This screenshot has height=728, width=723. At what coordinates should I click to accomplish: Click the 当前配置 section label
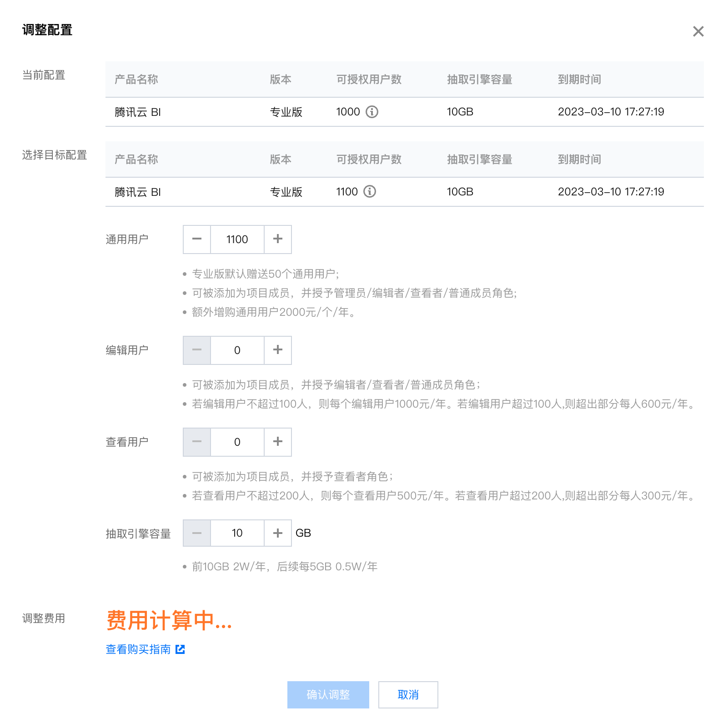pos(44,75)
